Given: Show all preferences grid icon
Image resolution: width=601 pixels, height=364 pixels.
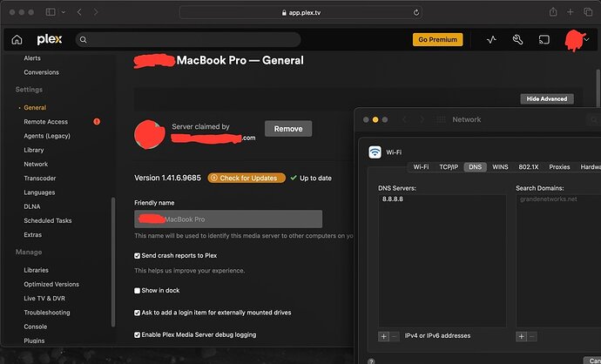Looking at the screenshot, I should (x=441, y=120).
